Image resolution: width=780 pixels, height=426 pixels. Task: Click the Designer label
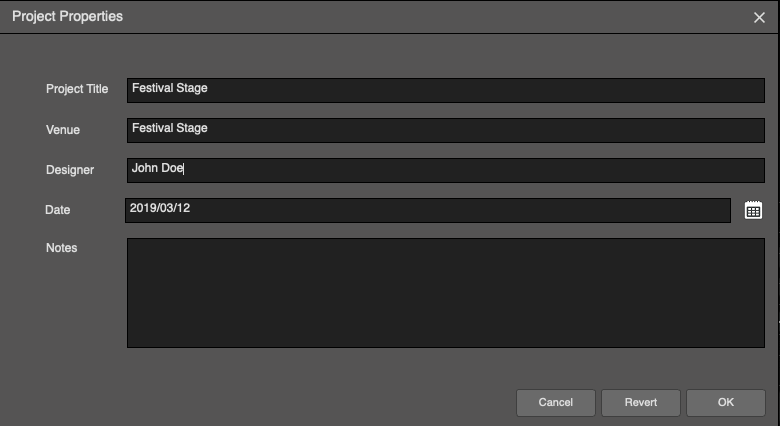click(x=70, y=170)
